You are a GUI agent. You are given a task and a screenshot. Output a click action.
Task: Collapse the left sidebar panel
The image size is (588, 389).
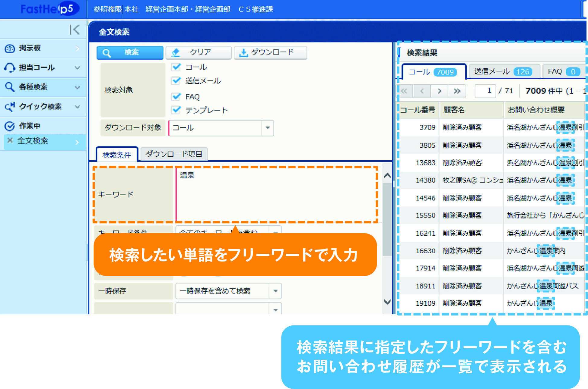tap(73, 30)
